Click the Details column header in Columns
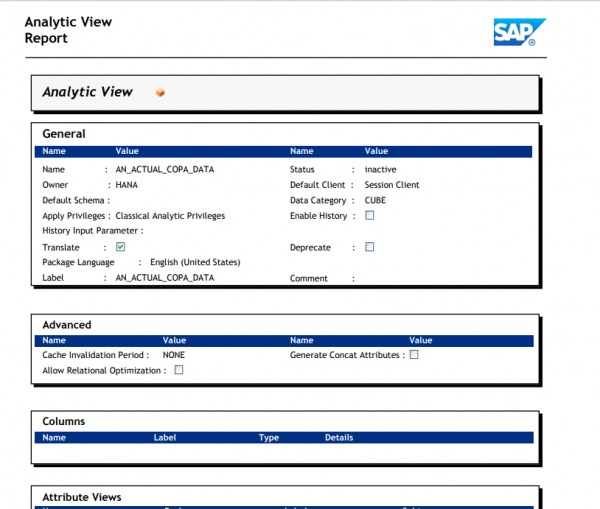This screenshot has height=509, width=600. click(339, 438)
